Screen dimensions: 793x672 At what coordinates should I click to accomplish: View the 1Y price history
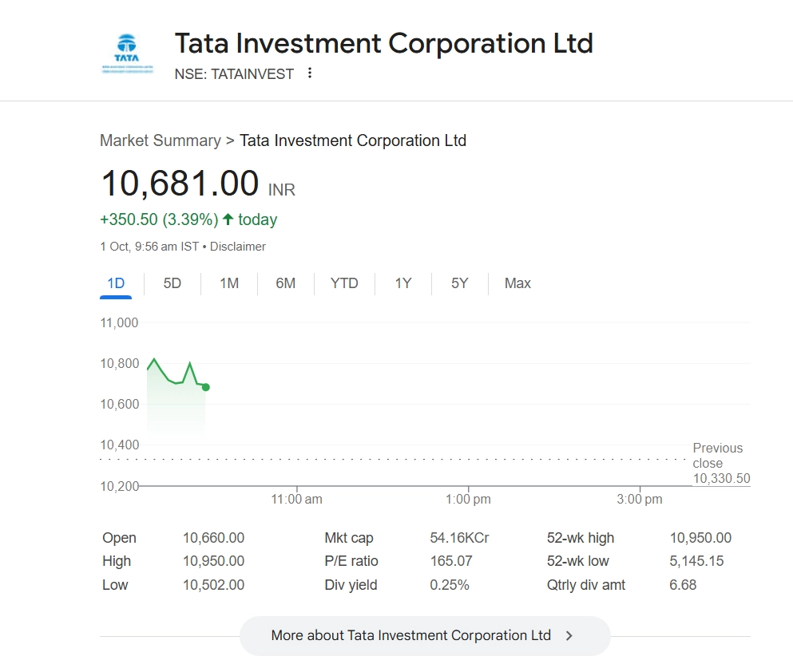pyautogui.click(x=403, y=283)
